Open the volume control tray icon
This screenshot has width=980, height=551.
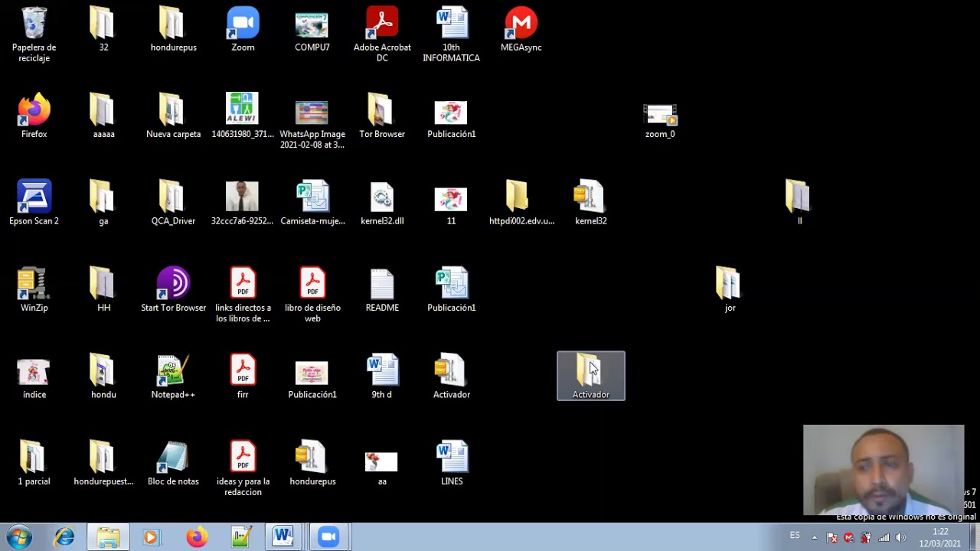[x=901, y=537]
